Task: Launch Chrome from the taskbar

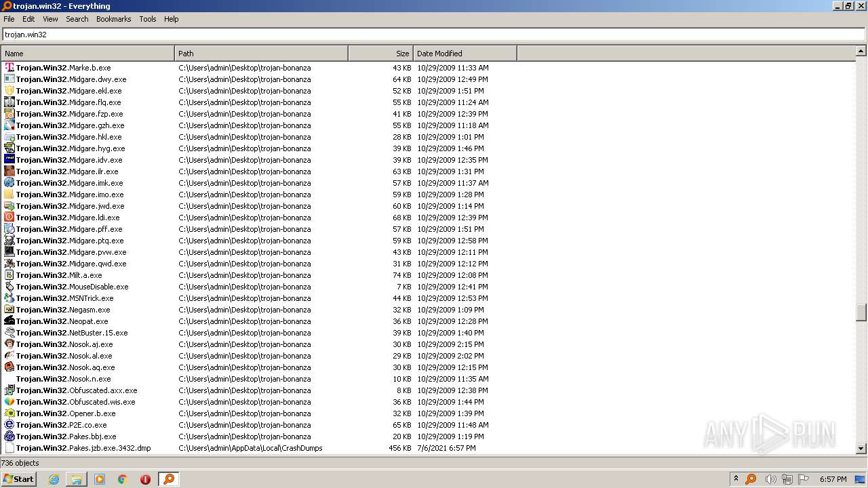Action: pyautogui.click(x=123, y=479)
